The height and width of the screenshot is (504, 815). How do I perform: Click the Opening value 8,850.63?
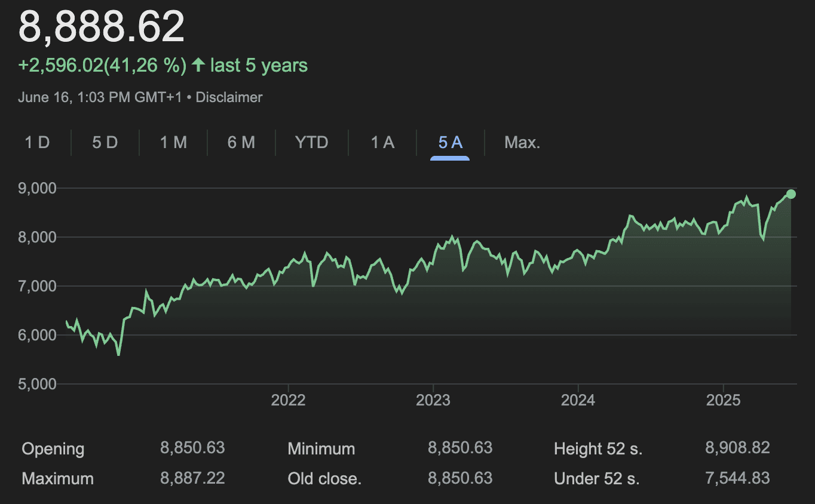[192, 448]
